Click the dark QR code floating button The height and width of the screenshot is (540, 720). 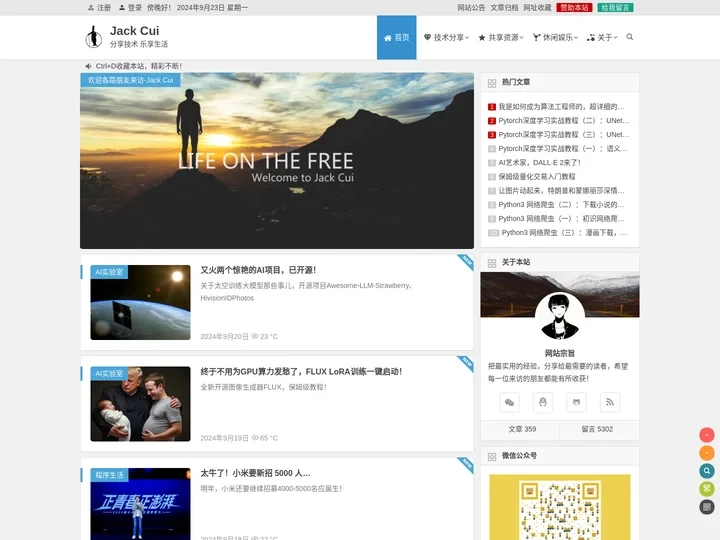click(x=707, y=506)
